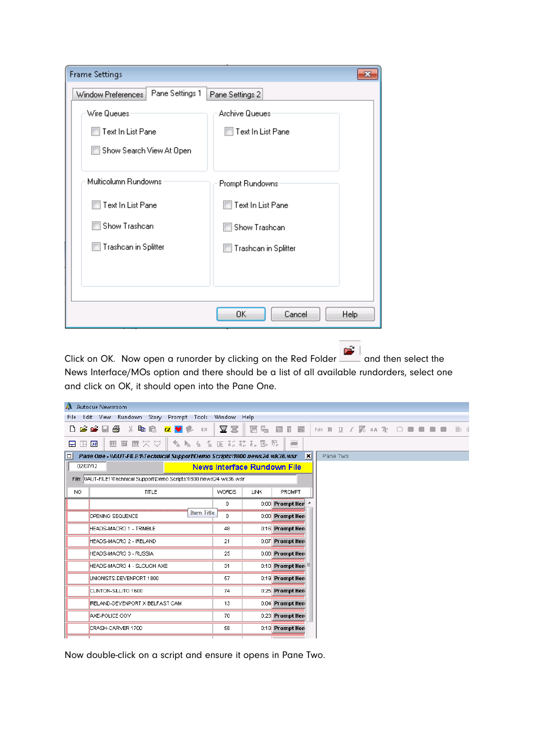Close the Frame Settings dialog
This screenshot has height=756, width=534.
(x=367, y=74)
